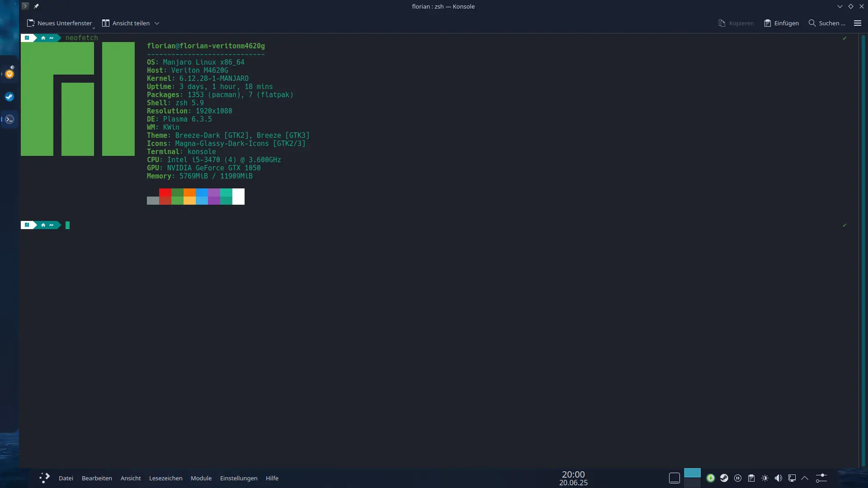Screen dimensions: 868x488
Task: Click the Brave browser dock icon
Action: pos(9,74)
